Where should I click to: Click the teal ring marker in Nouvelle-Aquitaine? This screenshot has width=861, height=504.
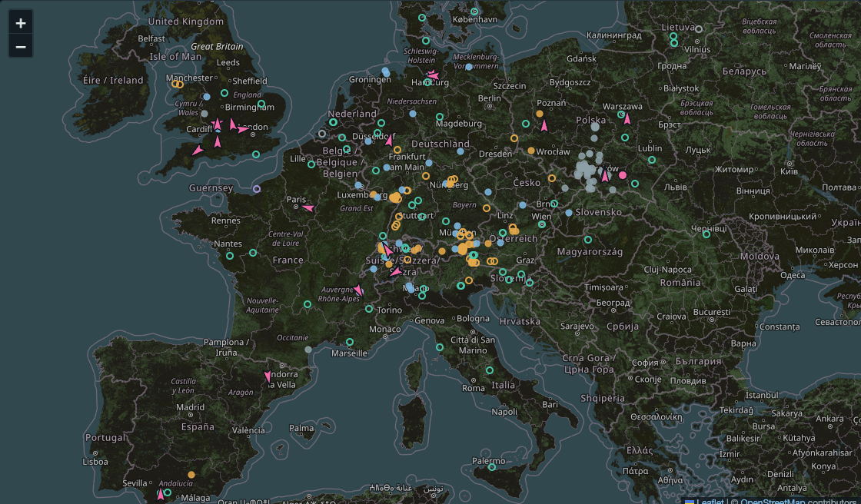pos(307,304)
